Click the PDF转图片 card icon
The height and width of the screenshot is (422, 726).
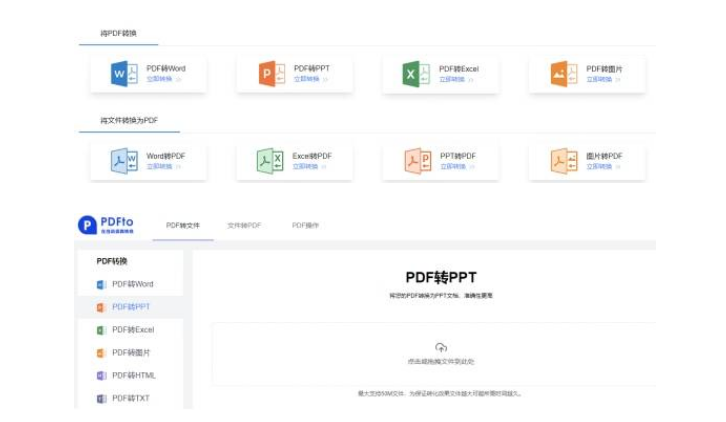coord(563,74)
